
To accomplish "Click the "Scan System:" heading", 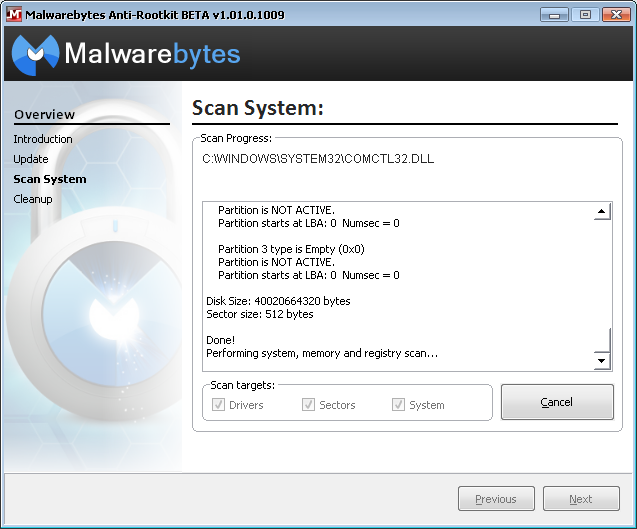I will point(258,108).
